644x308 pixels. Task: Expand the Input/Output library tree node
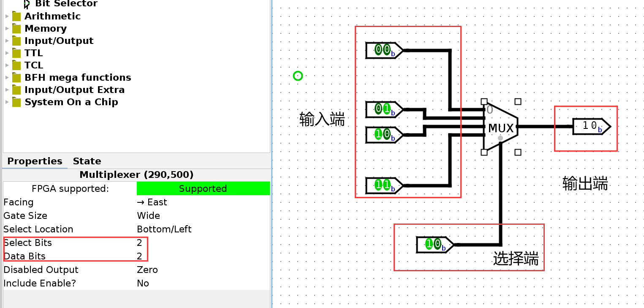(7, 41)
